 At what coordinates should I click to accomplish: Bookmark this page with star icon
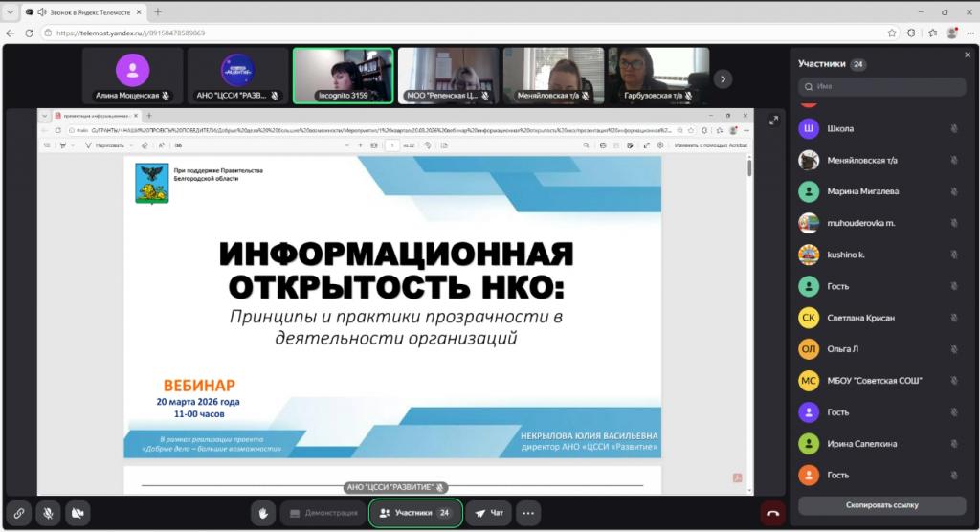click(x=892, y=33)
